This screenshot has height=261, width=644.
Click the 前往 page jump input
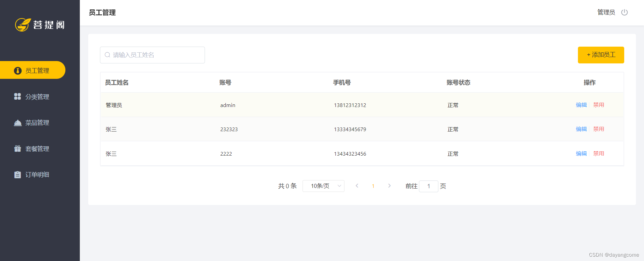428,186
